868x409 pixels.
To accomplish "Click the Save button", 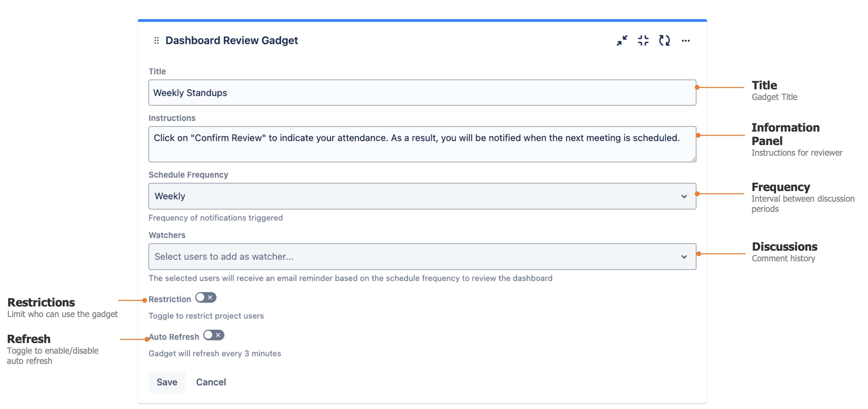I will click(167, 382).
